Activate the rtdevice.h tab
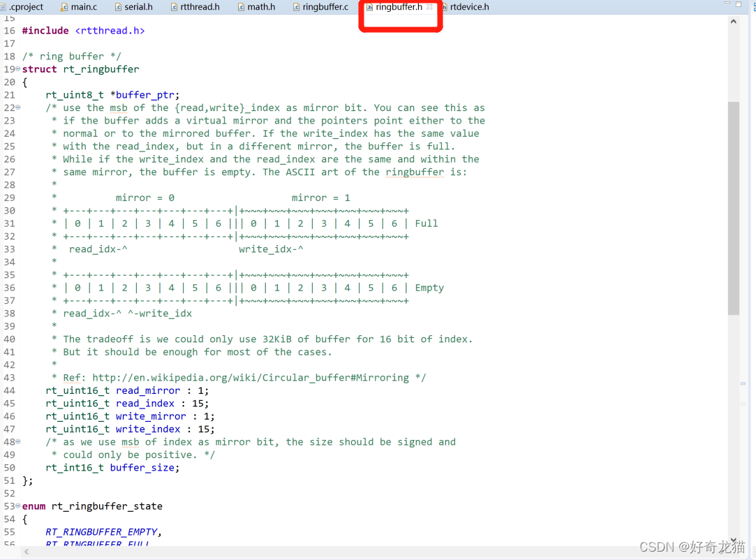Image resolution: width=756 pixels, height=560 pixels. coord(466,7)
